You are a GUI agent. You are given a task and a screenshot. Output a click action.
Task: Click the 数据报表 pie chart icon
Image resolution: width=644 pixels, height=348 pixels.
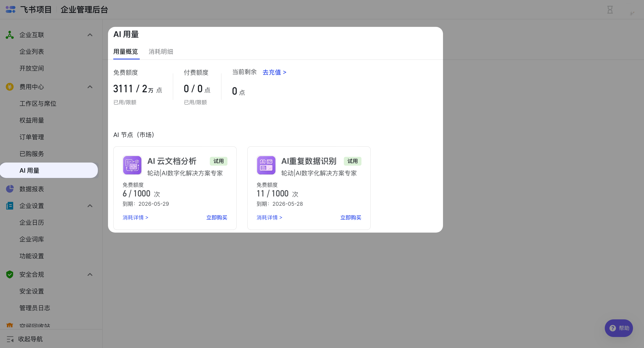point(9,189)
